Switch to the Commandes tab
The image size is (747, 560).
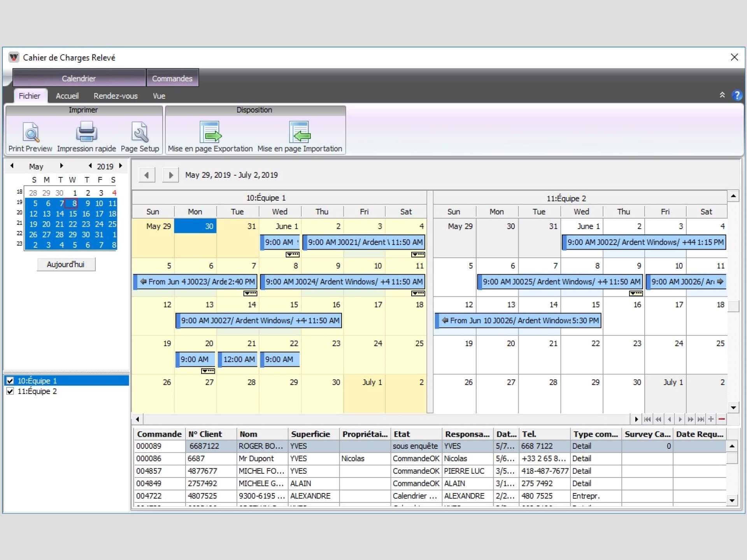tap(172, 78)
